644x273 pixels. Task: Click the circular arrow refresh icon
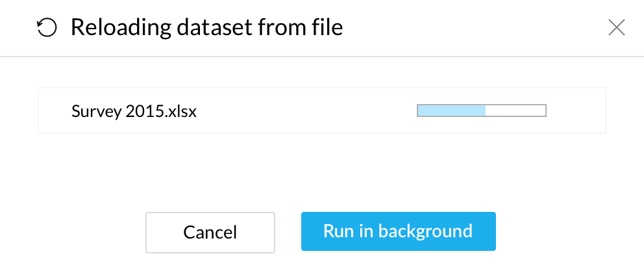click(x=47, y=28)
